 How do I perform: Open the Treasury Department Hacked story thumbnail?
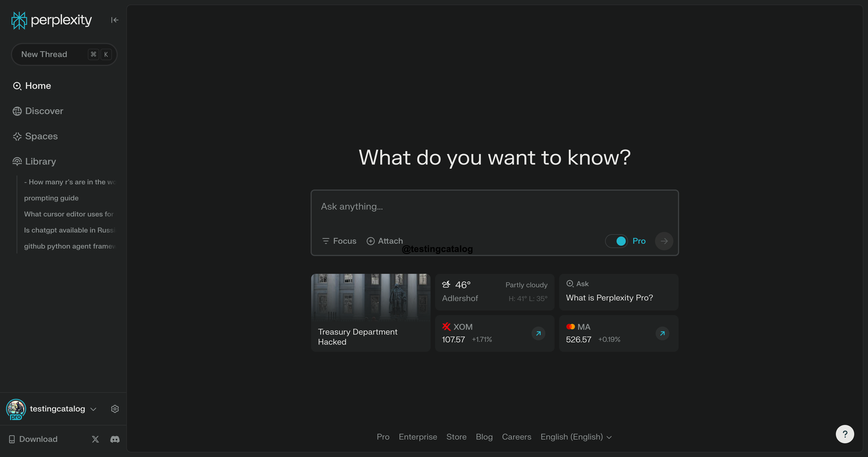click(x=370, y=297)
